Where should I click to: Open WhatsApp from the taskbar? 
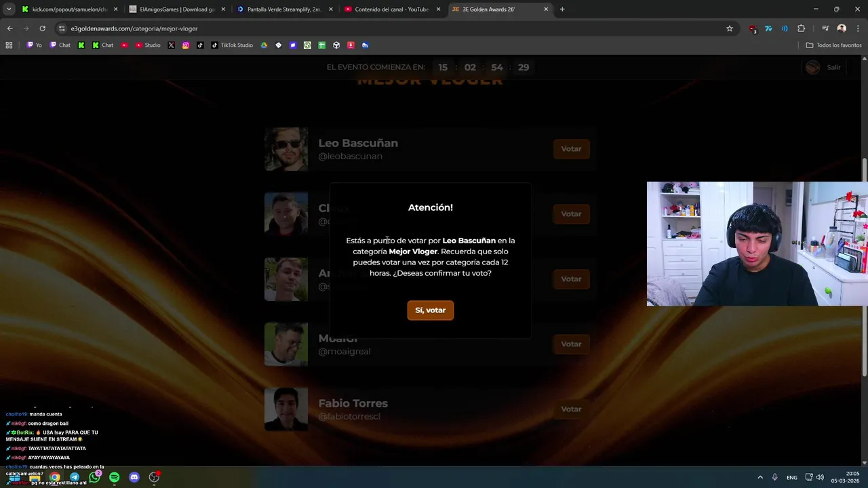point(94,477)
